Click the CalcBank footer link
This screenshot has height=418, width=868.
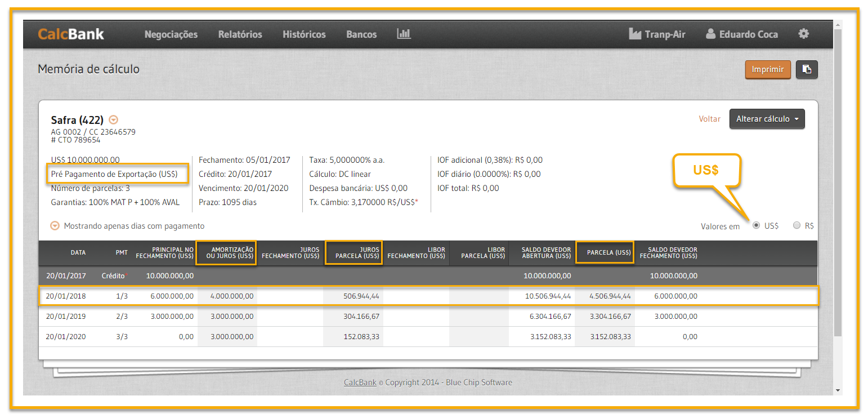coord(360,383)
